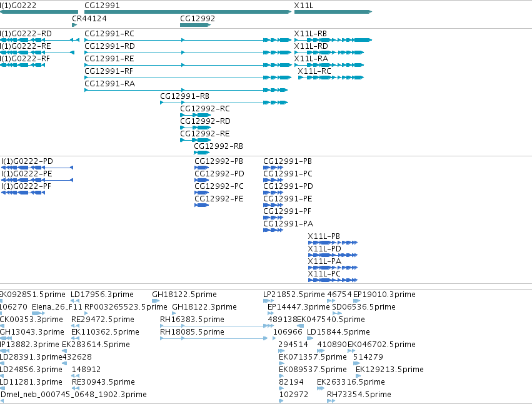Click the EP19010.3prime clone
This screenshot has width=532, height=404.
click(356, 301)
